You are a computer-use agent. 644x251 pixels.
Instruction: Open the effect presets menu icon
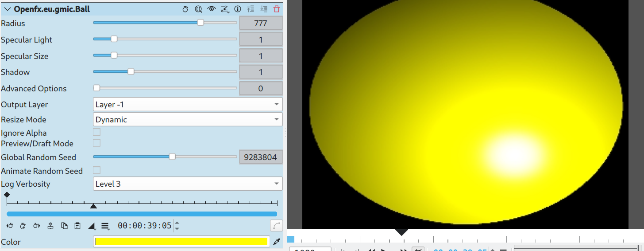[x=225, y=9]
